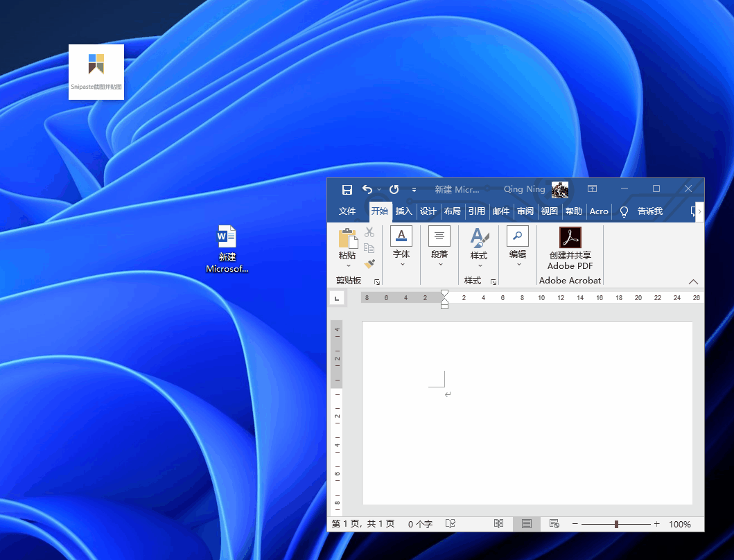Viewport: 734px width, 560px height.
Task: Click the Cut scissors icon
Action: pyautogui.click(x=369, y=231)
